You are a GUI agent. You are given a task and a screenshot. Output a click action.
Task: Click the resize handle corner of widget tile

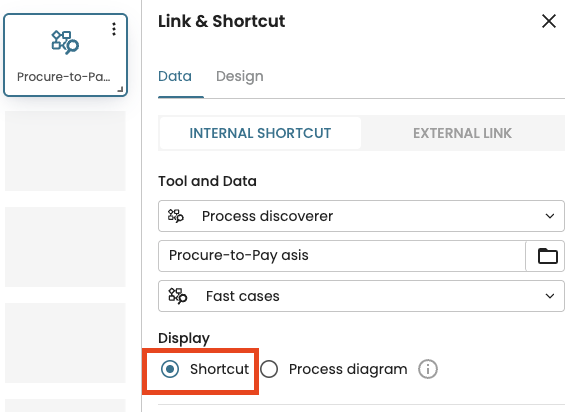point(120,89)
